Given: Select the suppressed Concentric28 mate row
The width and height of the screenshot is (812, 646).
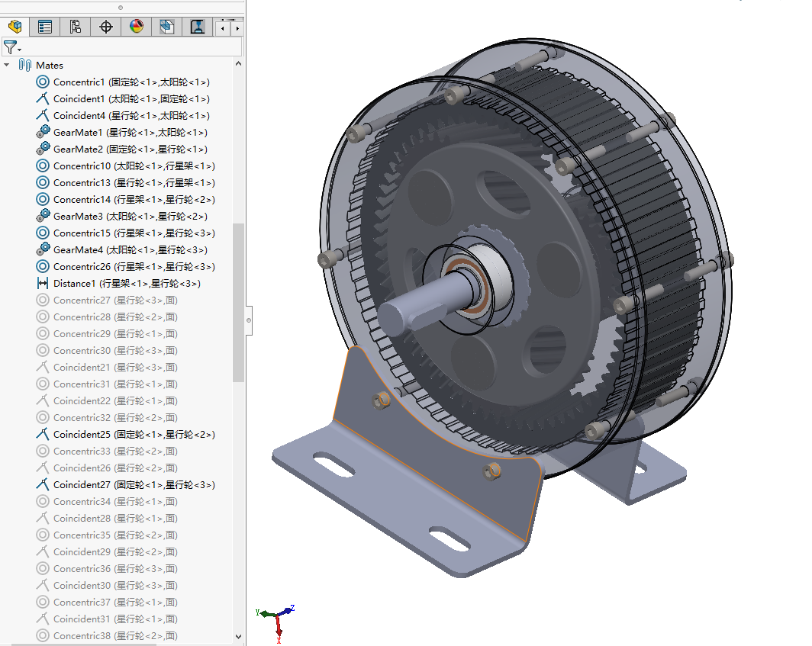Looking at the screenshot, I should coord(107,317).
